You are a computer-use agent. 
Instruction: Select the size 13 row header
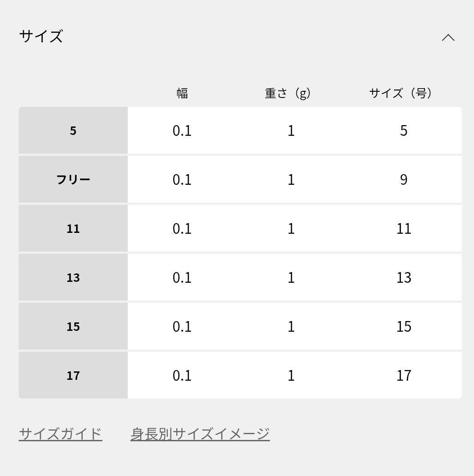click(x=73, y=277)
